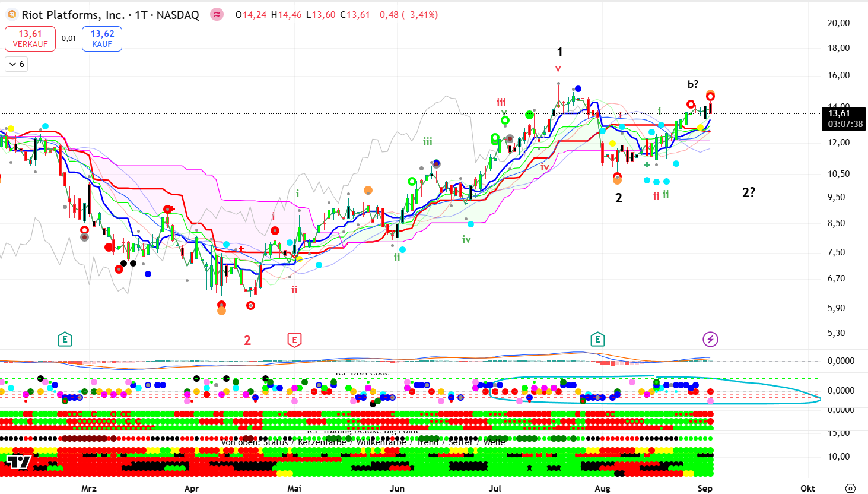Click the Riot Platforms logo icon
868x494 pixels.
11,15
